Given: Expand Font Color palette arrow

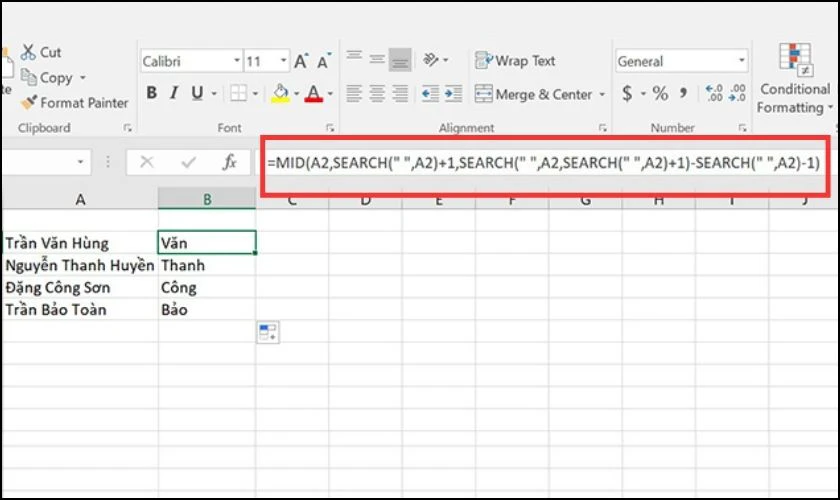Looking at the screenshot, I should coord(330,94).
